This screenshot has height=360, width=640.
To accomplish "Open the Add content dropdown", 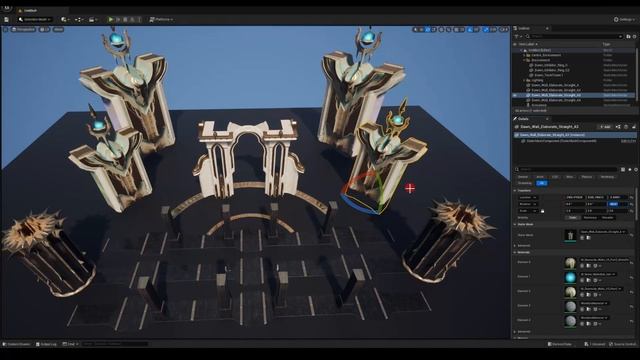I will click(64, 19).
